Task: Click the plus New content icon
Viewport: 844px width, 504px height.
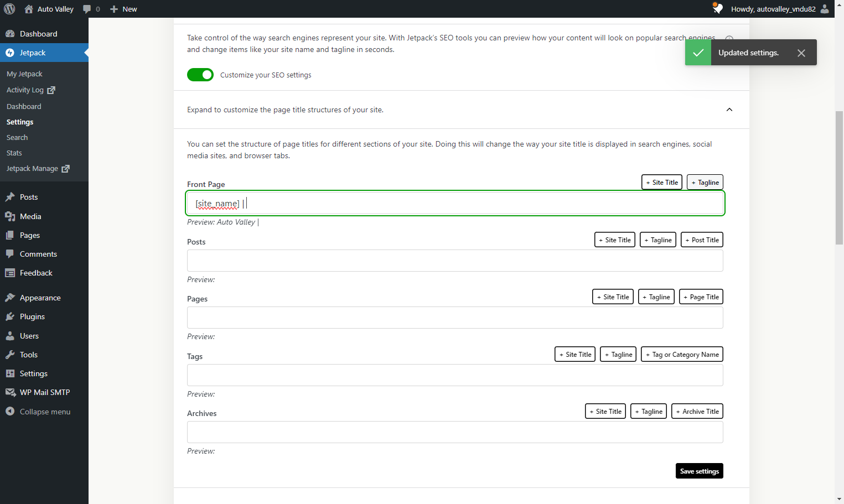Action: coord(114,9)
